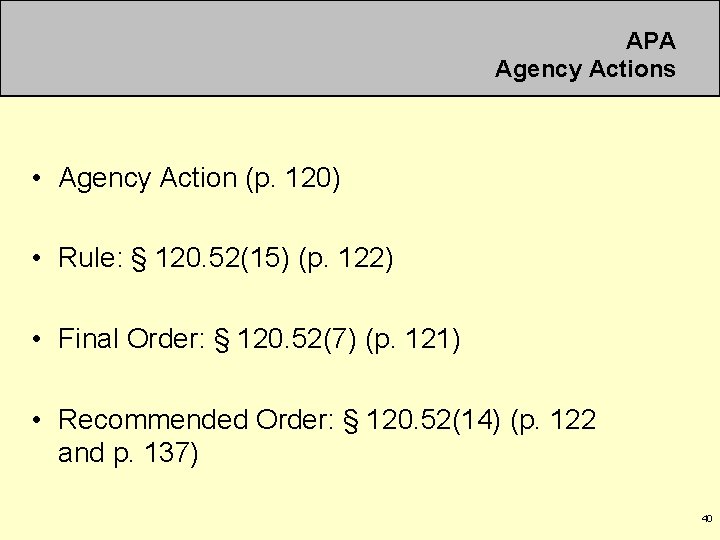This screenshot has height=540, width=720.
Task: Click the bullet dot before 'Final Order'
Action: click(37, 339)
